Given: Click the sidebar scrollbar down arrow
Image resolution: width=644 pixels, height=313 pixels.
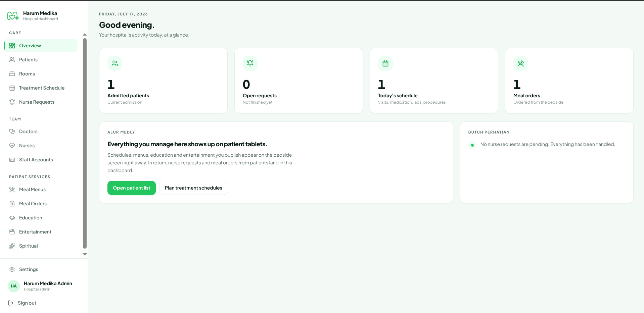Looking at the screenshot, I should tap(85, 254).
